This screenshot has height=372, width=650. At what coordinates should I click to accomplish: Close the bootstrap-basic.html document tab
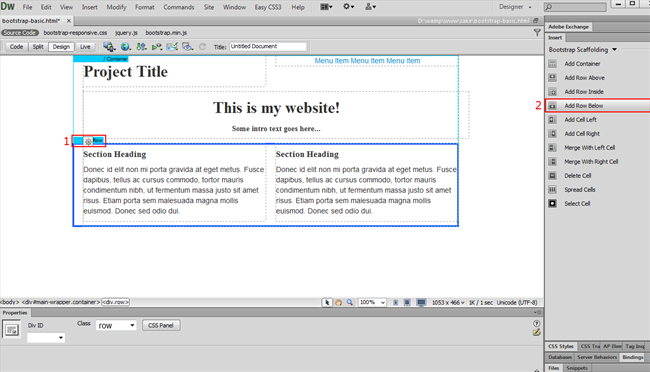pyautogui.click(x=69, y=20)
